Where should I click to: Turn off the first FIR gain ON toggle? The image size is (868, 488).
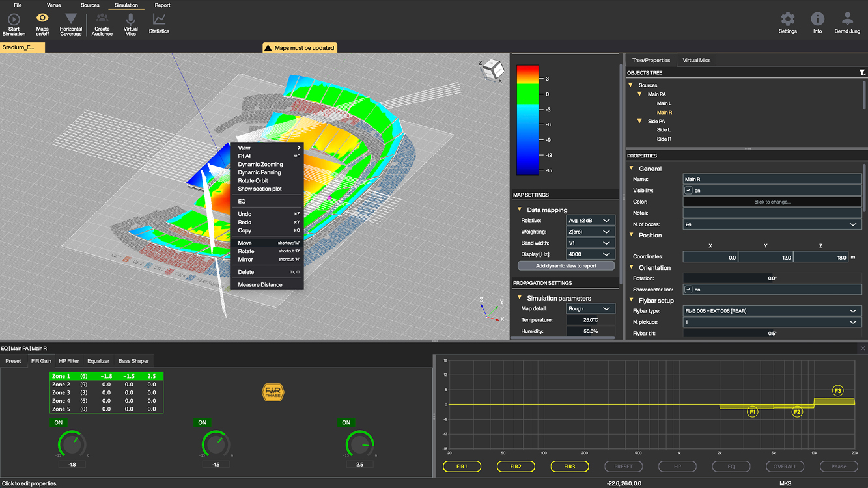coord(59,422)
